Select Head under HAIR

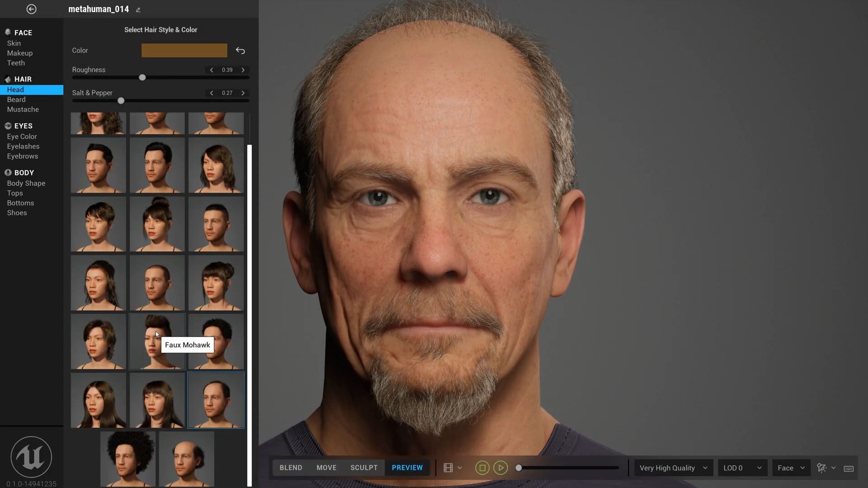click(32, 90)
